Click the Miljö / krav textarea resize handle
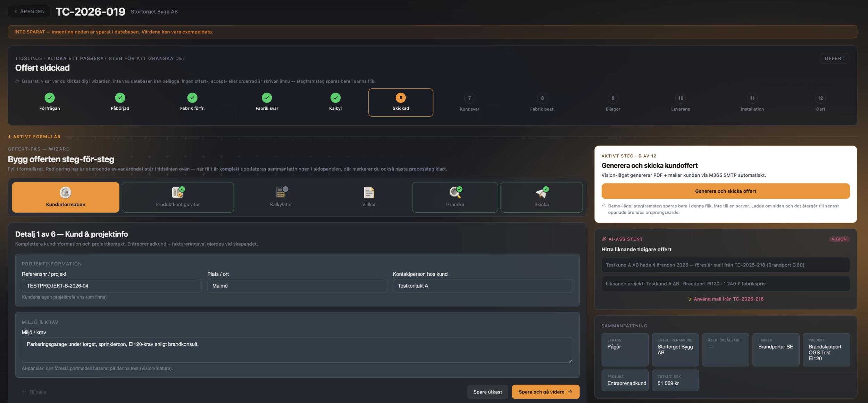 570,361
